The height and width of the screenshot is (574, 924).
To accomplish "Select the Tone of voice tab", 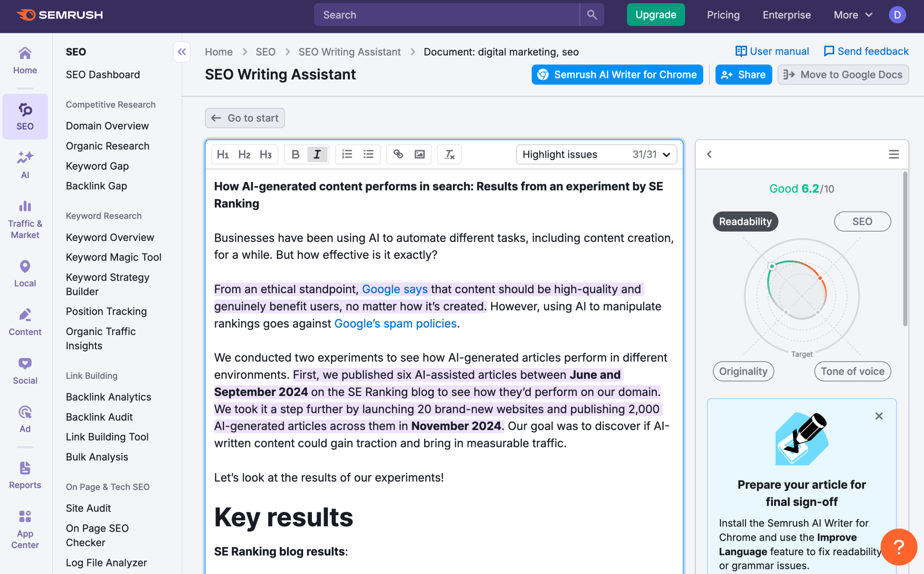I will (852, 371).
